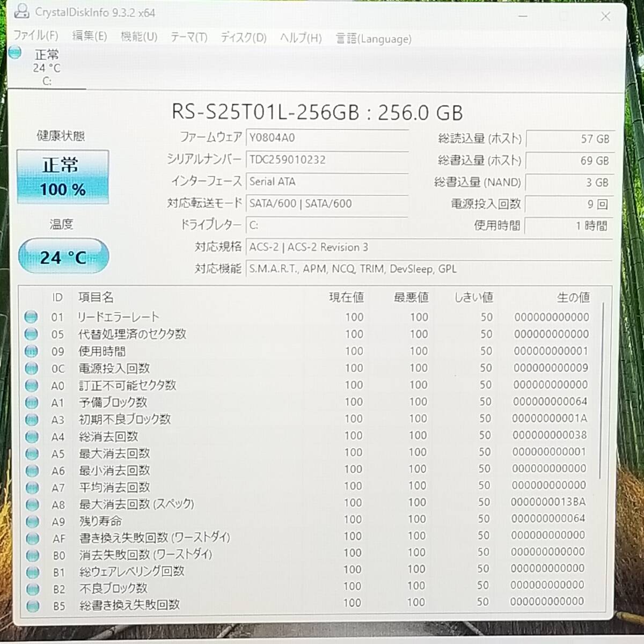The image size is (644, 644).
Task: Click status icon for A7 平均消去回数
Action: [32, 487]
